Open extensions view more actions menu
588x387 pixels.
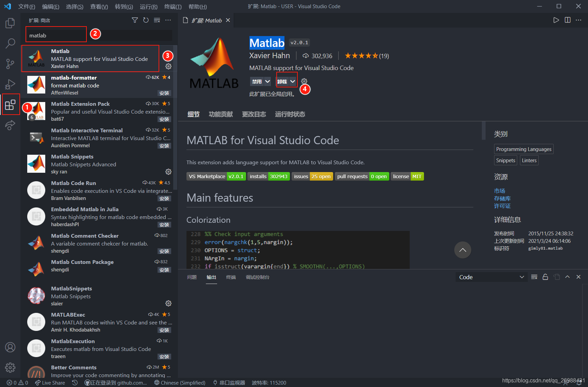pyautogui.click(x=168, y=20)
